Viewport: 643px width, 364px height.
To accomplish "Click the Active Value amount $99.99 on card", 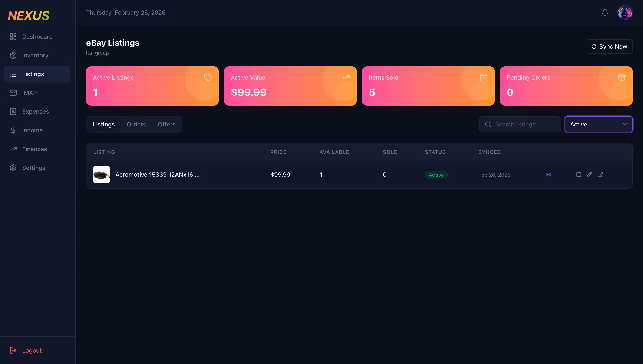I will (249, 92).
